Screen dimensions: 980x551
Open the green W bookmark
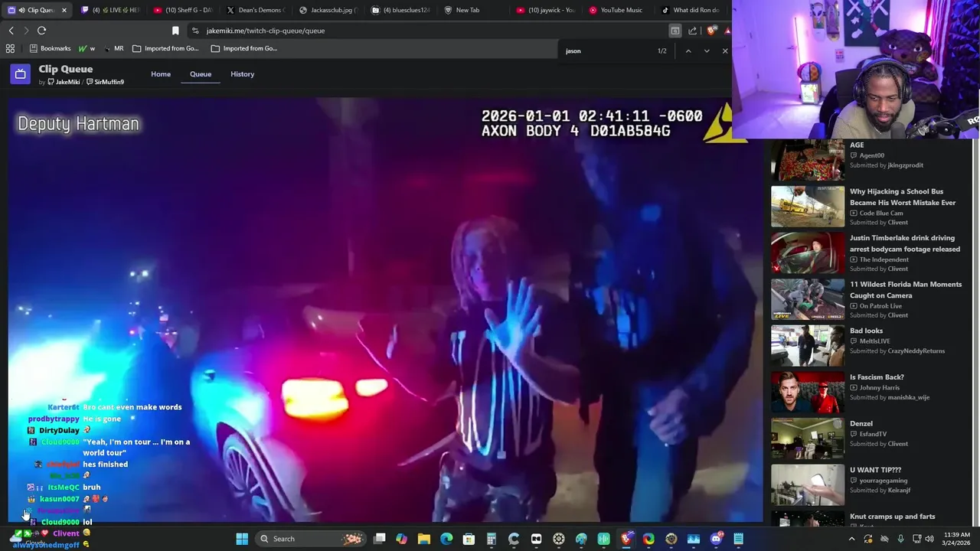point(87,48)
